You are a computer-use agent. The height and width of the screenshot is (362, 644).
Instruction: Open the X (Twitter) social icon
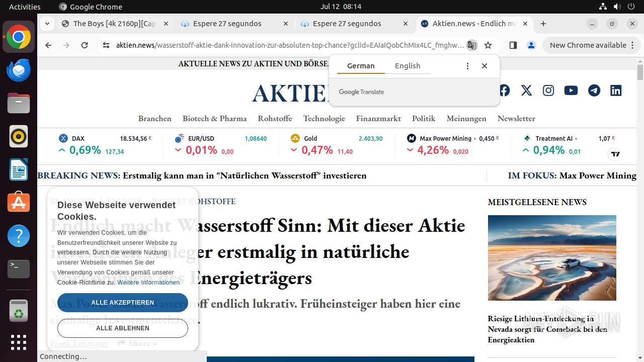coord(526,90)
